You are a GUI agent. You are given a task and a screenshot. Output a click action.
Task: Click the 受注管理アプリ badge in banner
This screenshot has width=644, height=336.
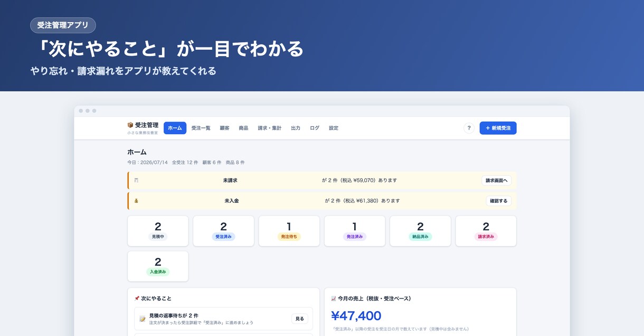[x=63, y=25]
